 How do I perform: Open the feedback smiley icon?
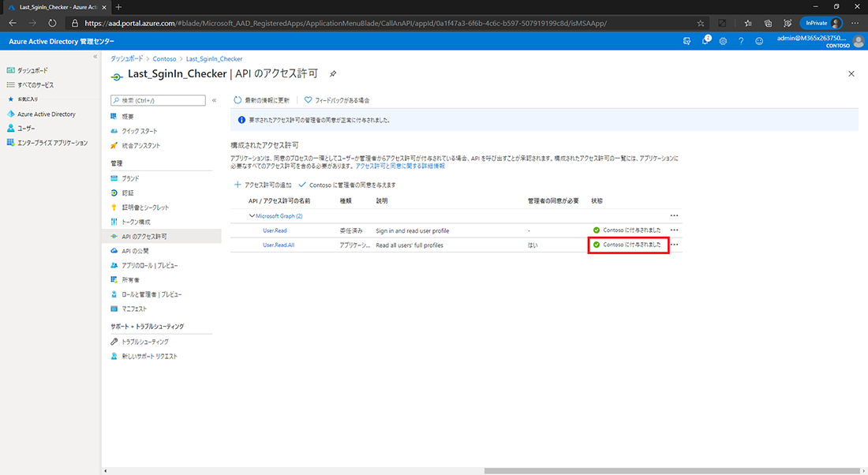point(759,41)
